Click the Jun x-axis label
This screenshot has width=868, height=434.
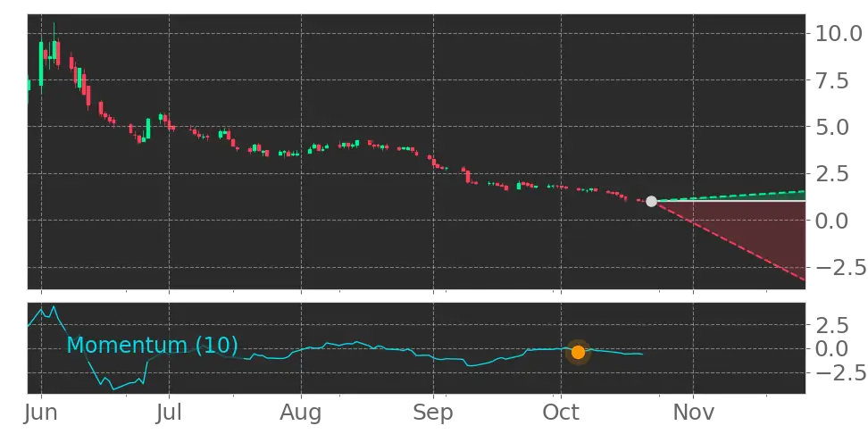(41, 413)
